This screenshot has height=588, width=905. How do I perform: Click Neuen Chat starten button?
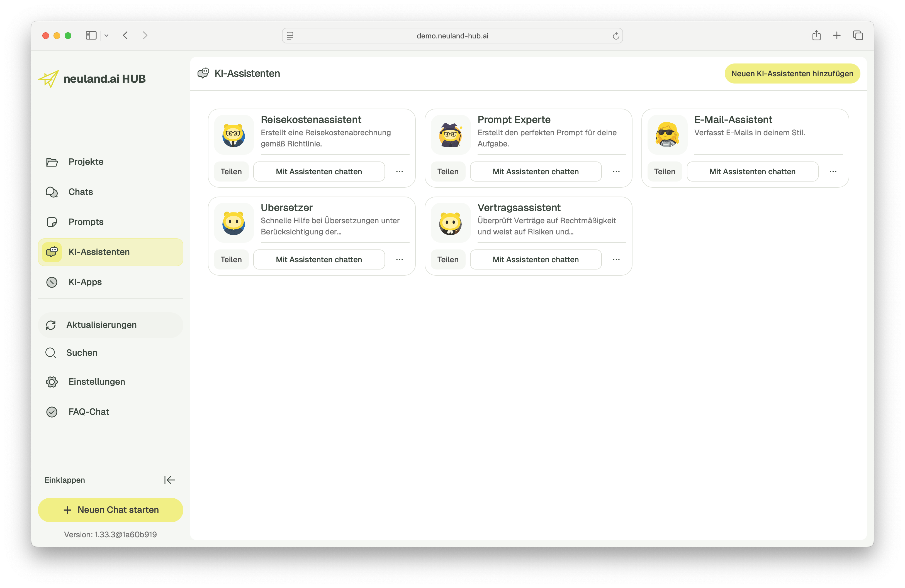tap(110, 510)
